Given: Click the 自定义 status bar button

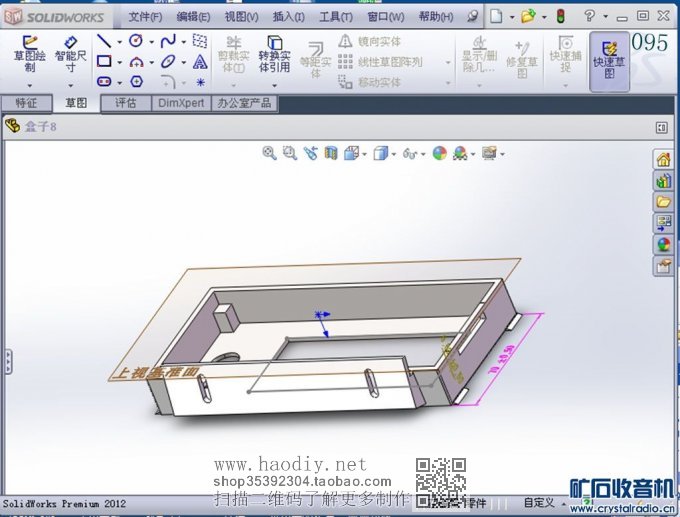Looking at the screenshot, I should (x=539, y=502).
